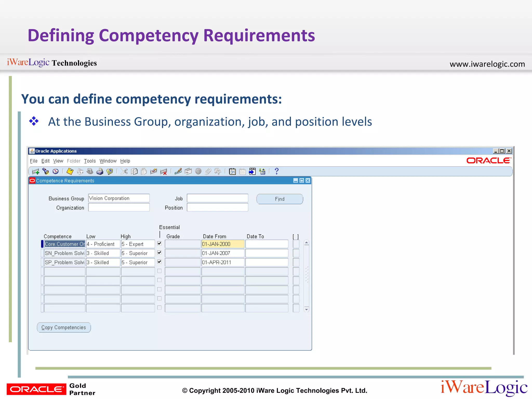
Task: Click Date From cell 01-JAN-2000
Action: point(223,244)
